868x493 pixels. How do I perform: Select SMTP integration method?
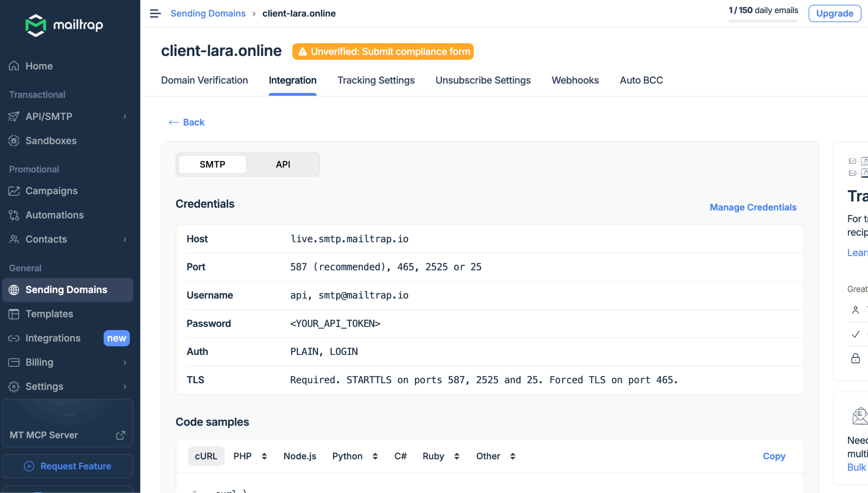(212, 164)
